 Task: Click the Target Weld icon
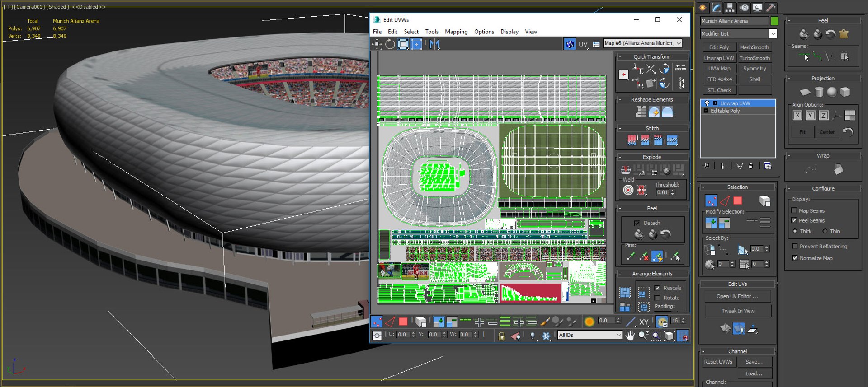coord(628,190)
